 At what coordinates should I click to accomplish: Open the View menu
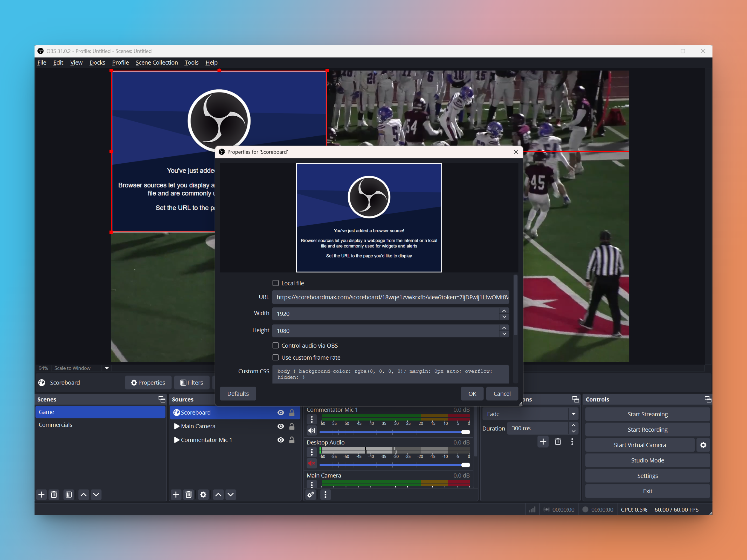coord(76,62)
